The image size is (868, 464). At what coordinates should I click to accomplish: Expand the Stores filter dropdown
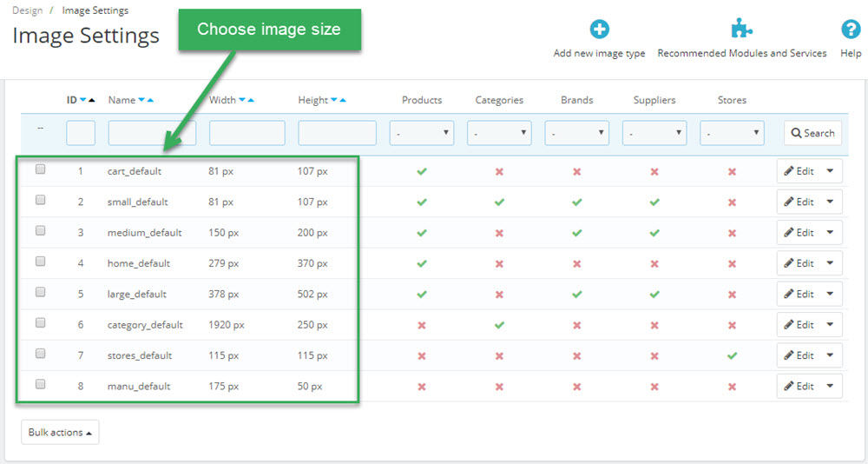732,133
